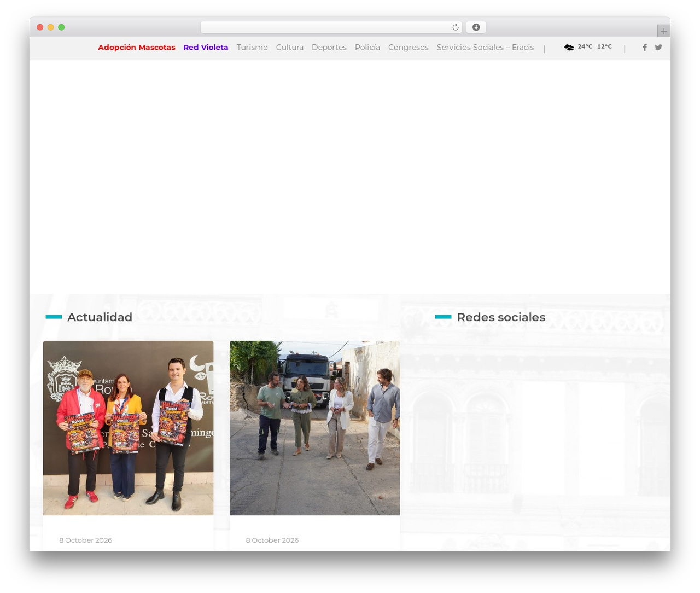Click the Redes sociales section heading
Screen dimensions: 700x593
point(501,317)
